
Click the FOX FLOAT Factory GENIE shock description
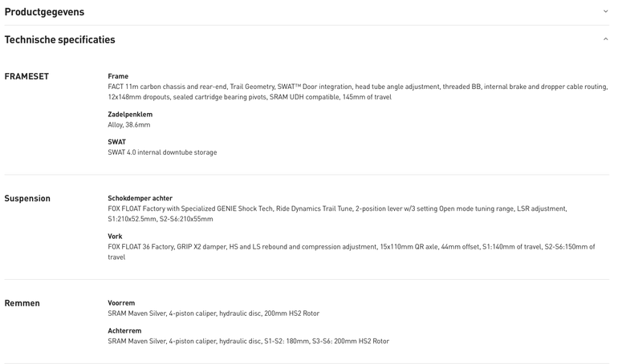pos(337,214)
